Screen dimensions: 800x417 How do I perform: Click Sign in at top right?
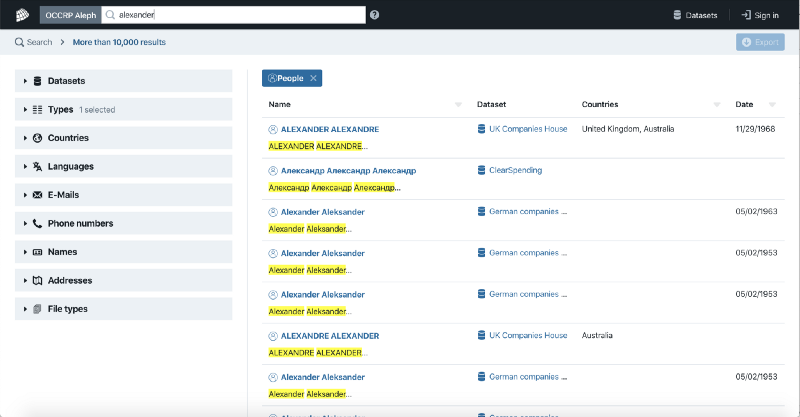(x=760, y=15)
